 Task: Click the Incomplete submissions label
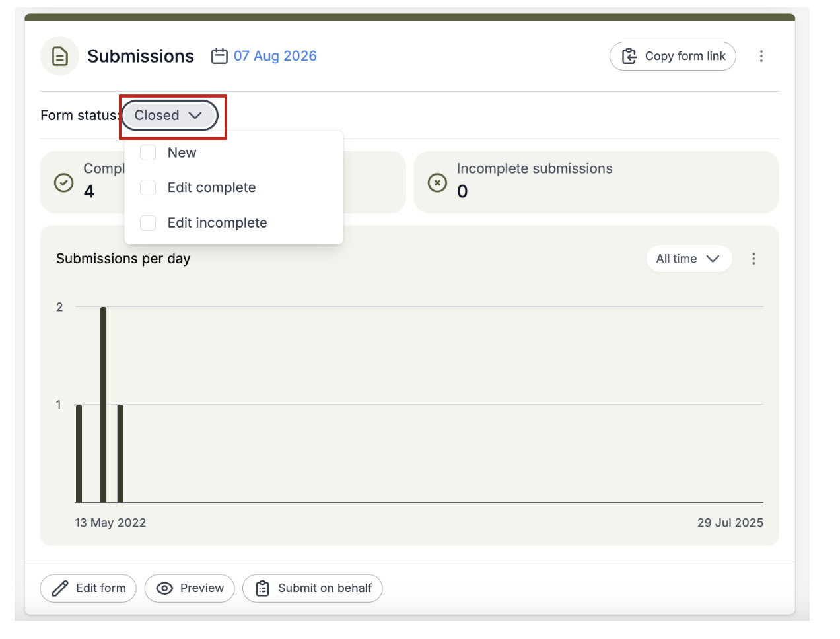[x=534, y=169]
